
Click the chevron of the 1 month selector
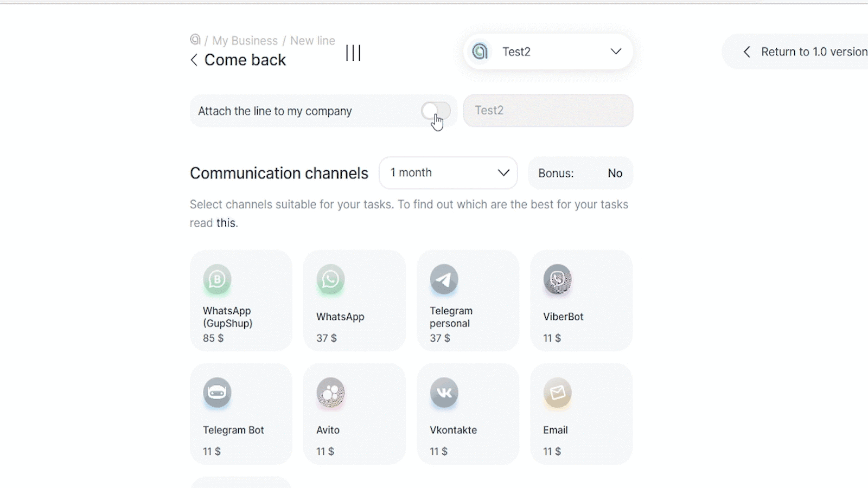[503, 173]
